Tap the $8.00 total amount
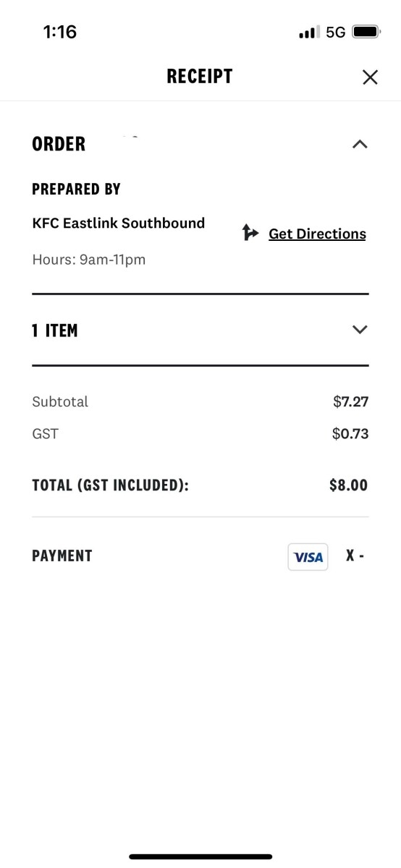This screenshot has height=868, width=401. [349, 485]
